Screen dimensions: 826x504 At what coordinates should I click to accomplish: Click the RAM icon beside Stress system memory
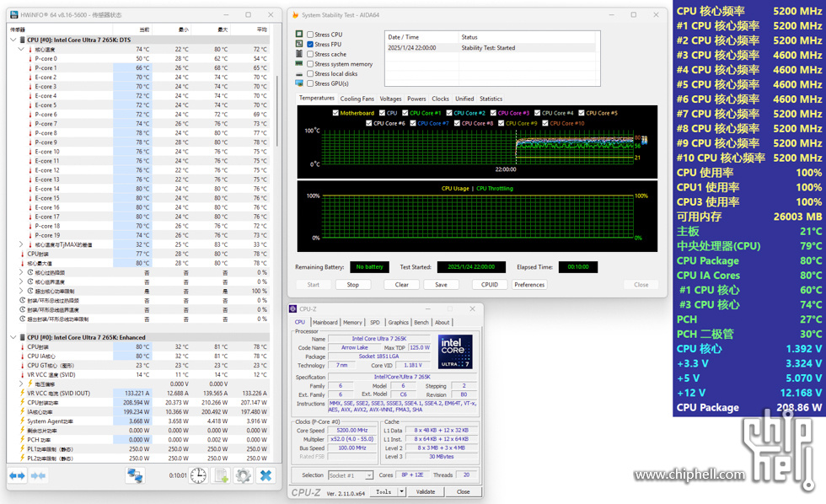click(x=299, y=64)
